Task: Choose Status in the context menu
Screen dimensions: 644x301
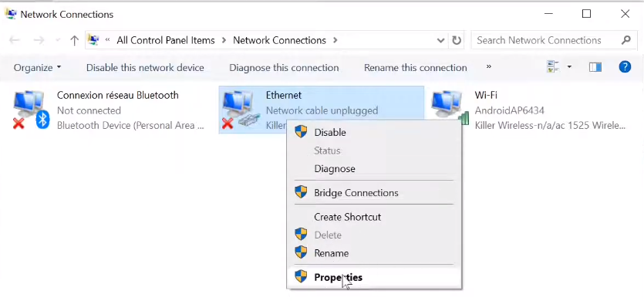Action: click(374, 150)
